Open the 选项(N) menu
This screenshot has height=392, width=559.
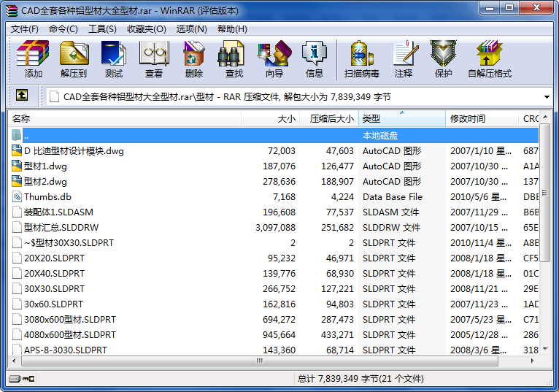click(191, 29)
